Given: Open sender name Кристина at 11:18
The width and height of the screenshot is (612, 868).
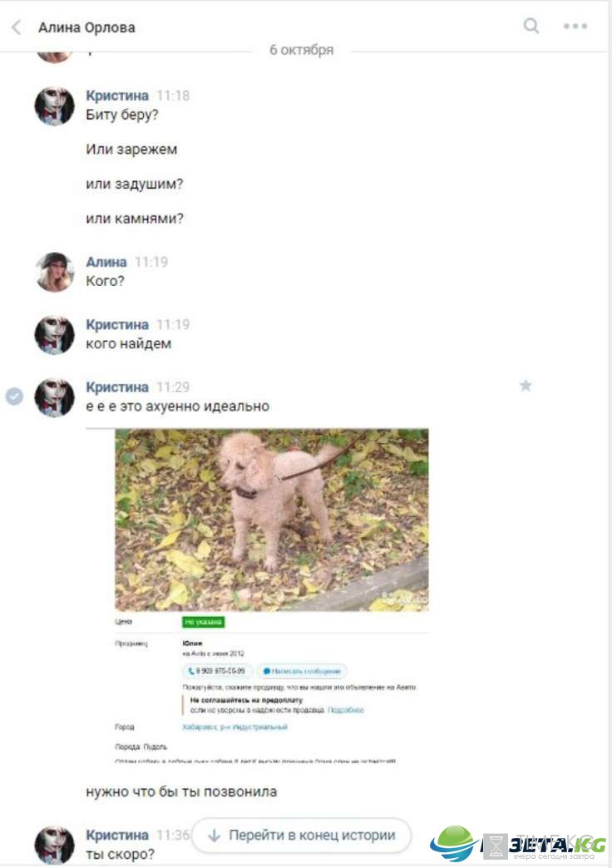Looking at the screenshot, I should pos(117,96).
